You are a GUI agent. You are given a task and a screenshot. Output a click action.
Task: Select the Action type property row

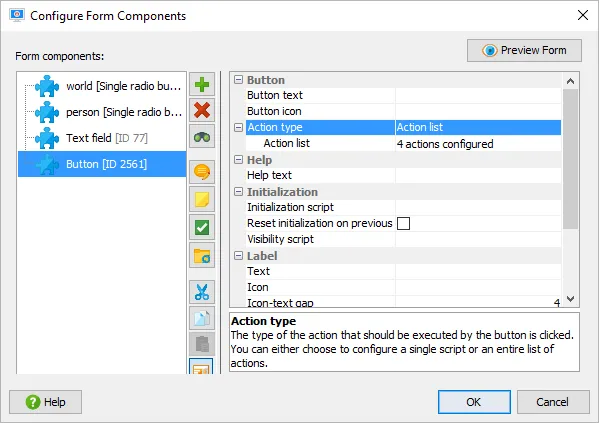coord(403,127)
